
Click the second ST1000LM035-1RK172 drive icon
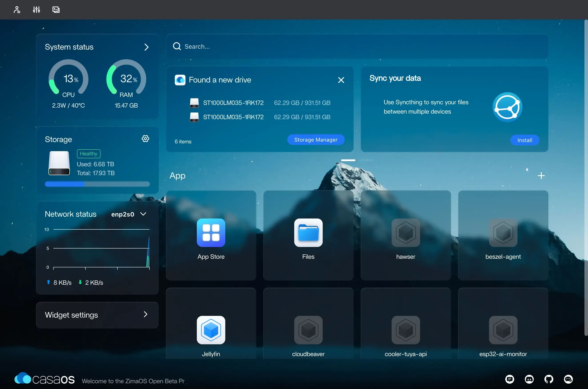(x=194, y=117)
